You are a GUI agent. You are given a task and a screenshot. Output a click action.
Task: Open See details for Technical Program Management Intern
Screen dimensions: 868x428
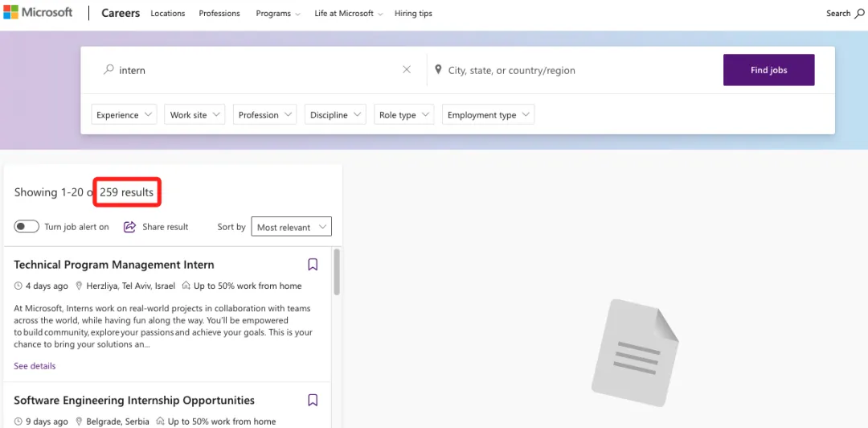pos(35,366)
